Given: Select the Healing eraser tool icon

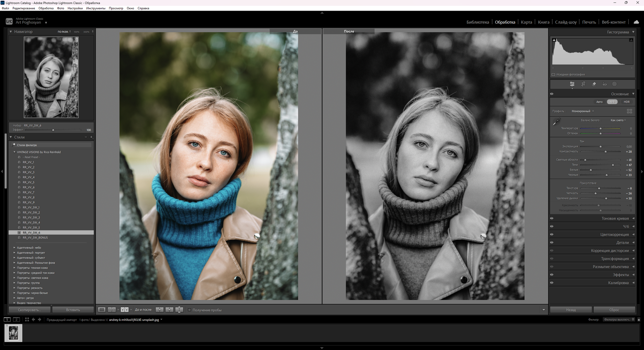Looking at the screenshot, I should [x=594, y=84].
